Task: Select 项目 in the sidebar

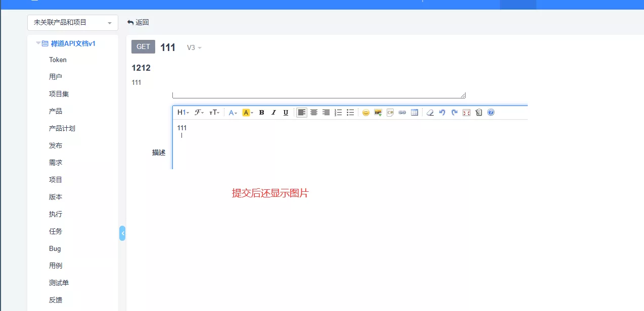Action: 56,180
